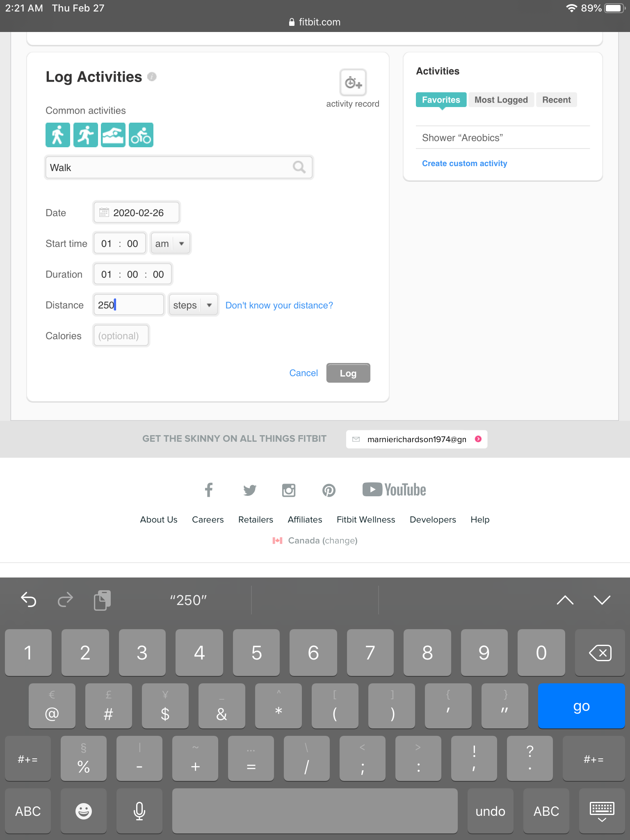630x840 pixels.
Task: Tap the keyboard space bar
Action: [x=315, y=811]
